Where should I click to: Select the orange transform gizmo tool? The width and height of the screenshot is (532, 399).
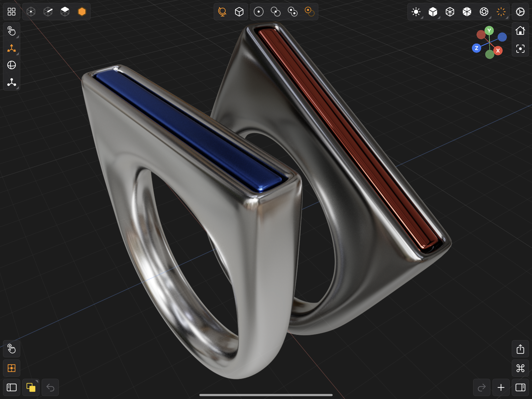[x=12, y=48]
